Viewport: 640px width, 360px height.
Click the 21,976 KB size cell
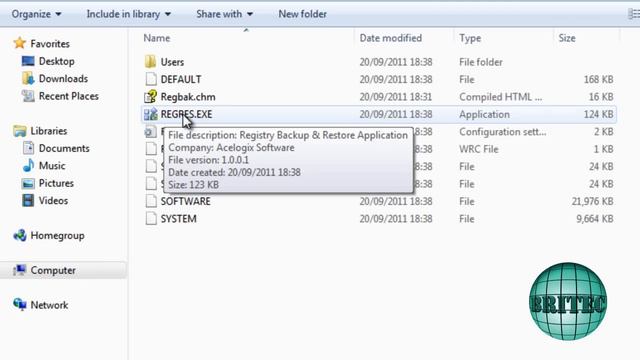coord(592,201)
